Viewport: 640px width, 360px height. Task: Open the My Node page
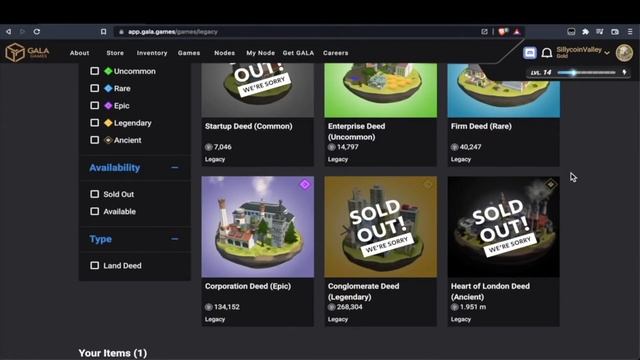coord(260,53)
